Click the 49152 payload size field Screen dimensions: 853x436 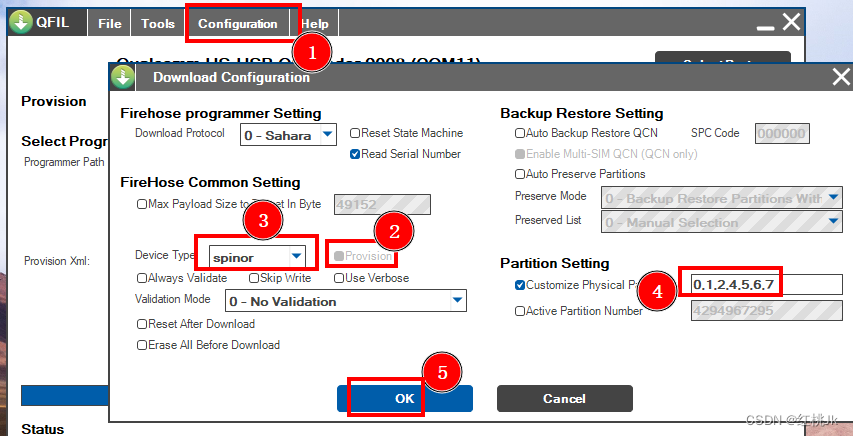pyautogui.click(x=382, y=205)
